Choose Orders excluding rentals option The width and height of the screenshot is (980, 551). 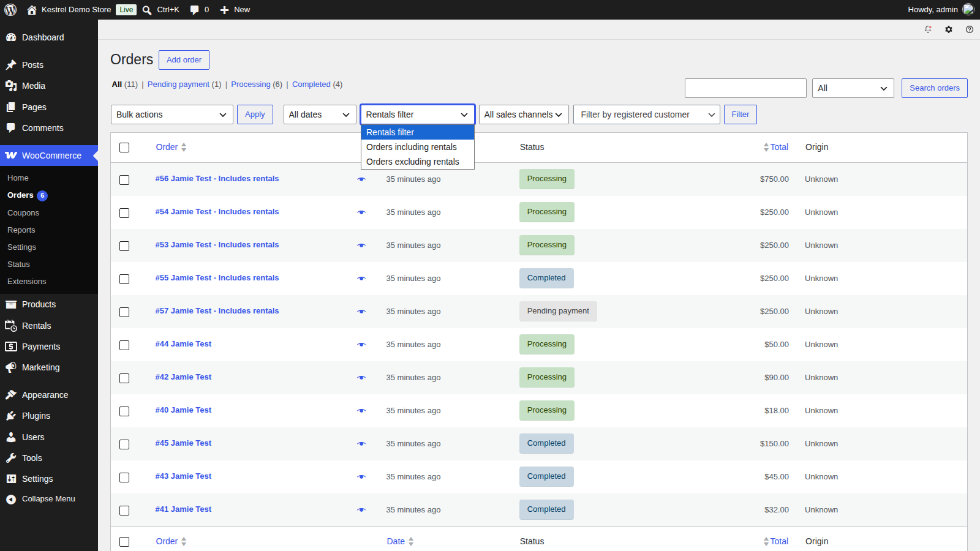click(x=418, y=162)
